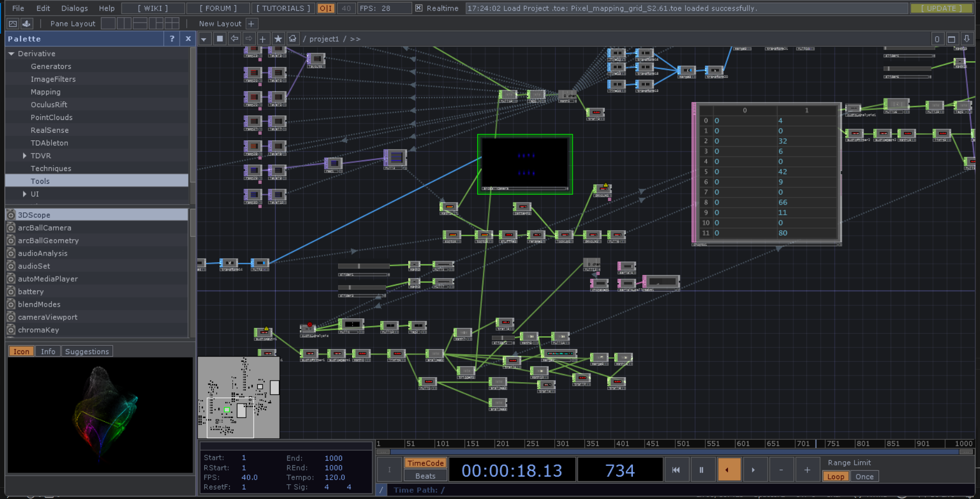Click the bookmark star icon in pane bar
The image size is (980, 499).
(x=278, y=39)
